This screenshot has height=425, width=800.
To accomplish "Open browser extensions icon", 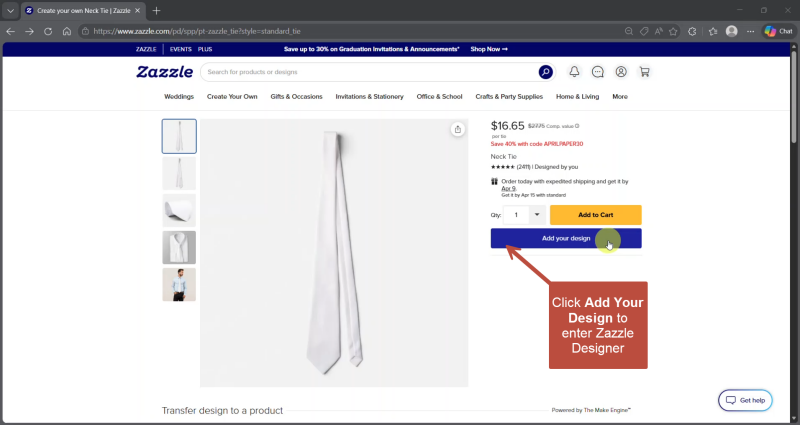I will 692,32.
